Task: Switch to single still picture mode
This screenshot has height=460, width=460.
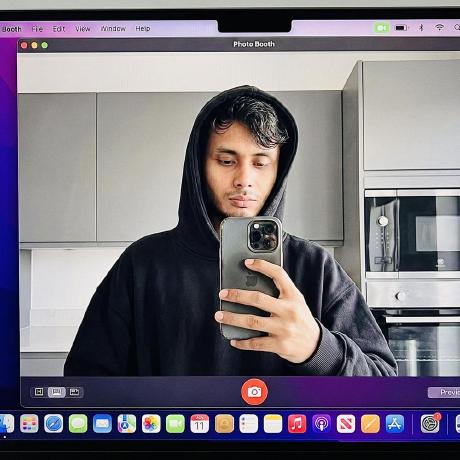Action: (56, 392)
